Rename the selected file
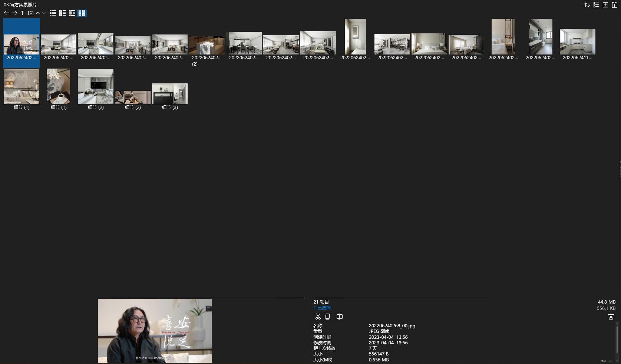 (339, 317)
